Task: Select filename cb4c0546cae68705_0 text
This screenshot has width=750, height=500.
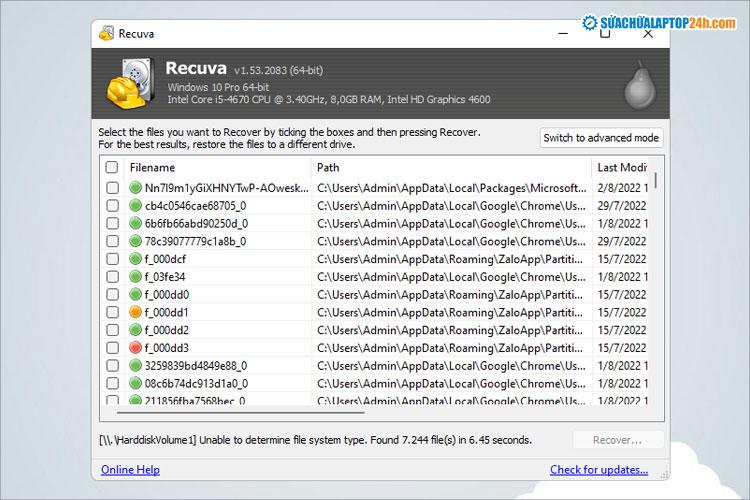Action: (x=195, y=206)
